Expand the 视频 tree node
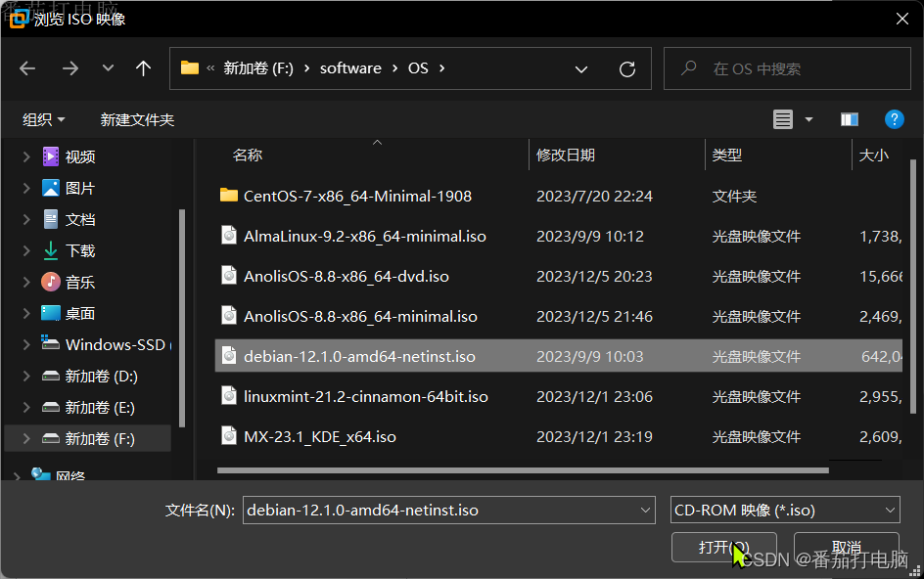 [x=25, y=156]
